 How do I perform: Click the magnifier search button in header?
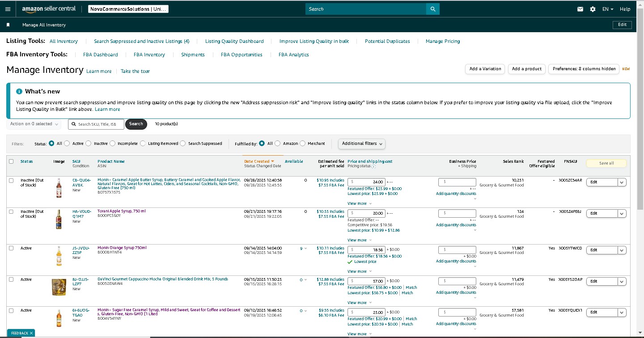coord(433,9)
